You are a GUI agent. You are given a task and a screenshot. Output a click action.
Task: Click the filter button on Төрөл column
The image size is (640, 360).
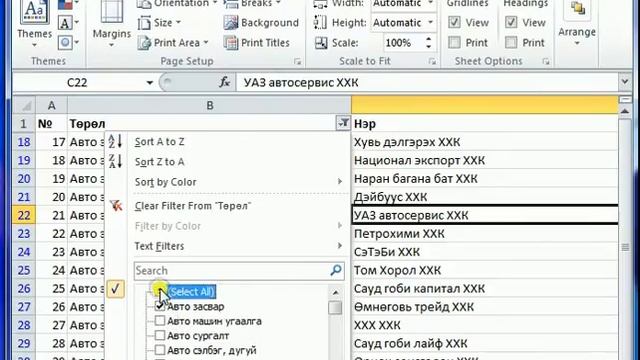[343, 123]
